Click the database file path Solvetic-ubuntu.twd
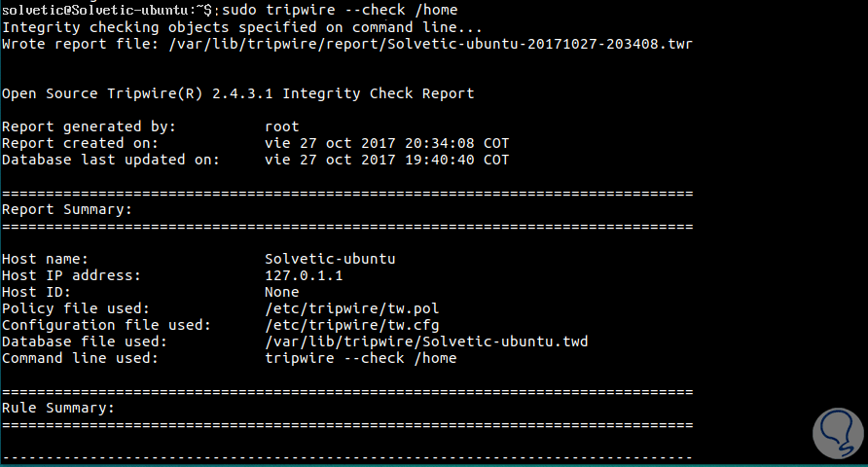Viewport: 868px width, 467px height. point(426,341)
